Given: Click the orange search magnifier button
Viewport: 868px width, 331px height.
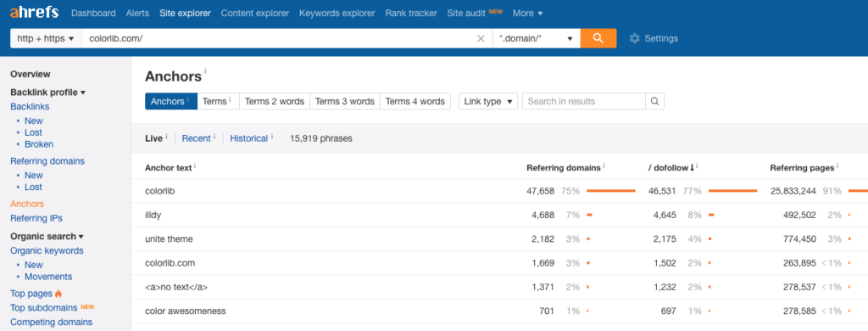Looking at the screenshot, I should pyautogui.click(x=598, y=38).
